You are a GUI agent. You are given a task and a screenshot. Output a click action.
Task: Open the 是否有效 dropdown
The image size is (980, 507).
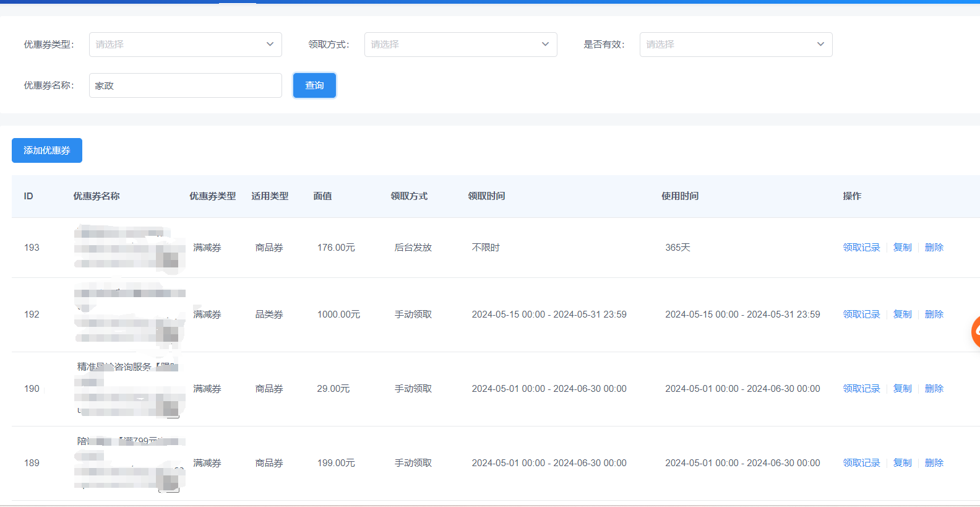[x=736, y=45]
